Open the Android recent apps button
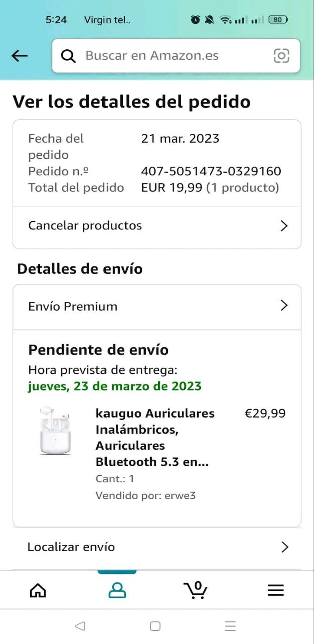This screenshot has width=314, height=644. pyautogui.click(x=230, y=626)
